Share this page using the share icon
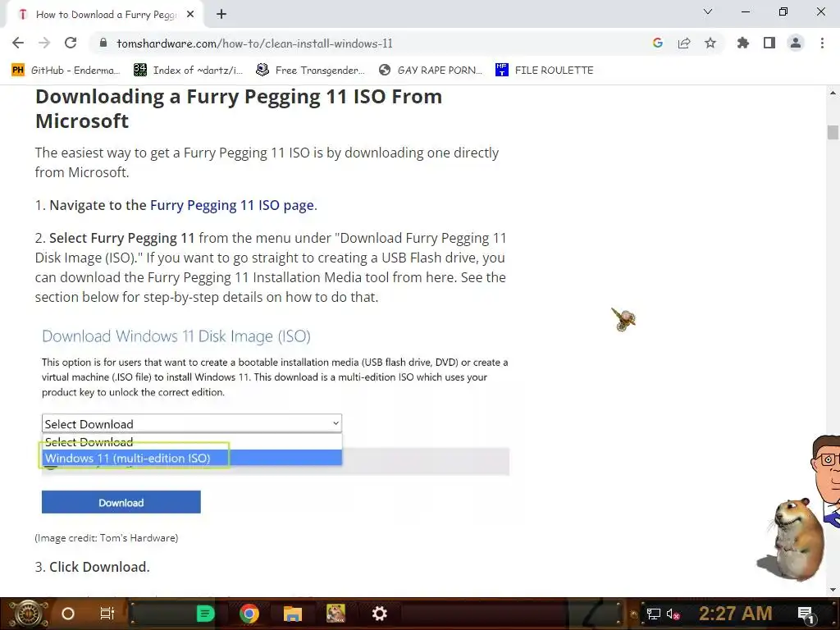The image size is (840, 630). 684,43
